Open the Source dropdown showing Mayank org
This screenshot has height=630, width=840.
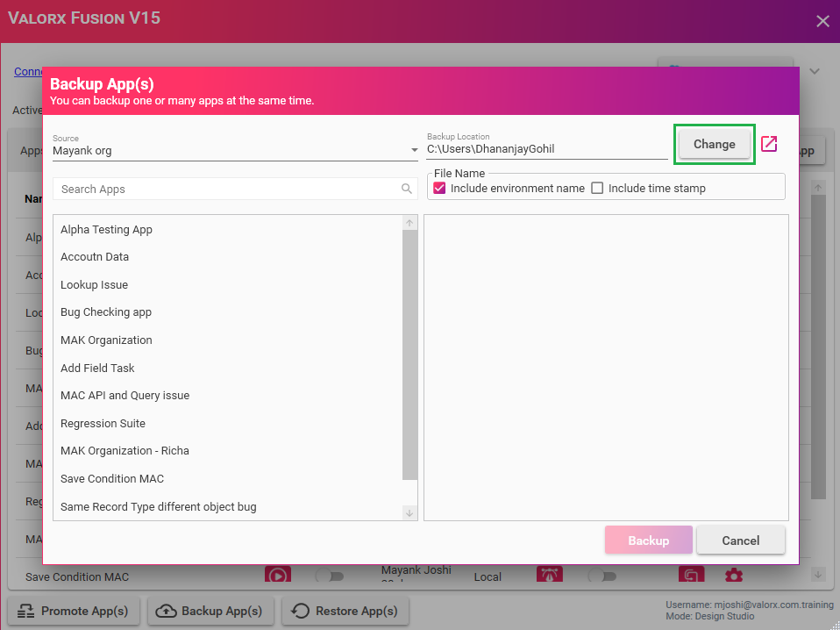tap(235, 151)
